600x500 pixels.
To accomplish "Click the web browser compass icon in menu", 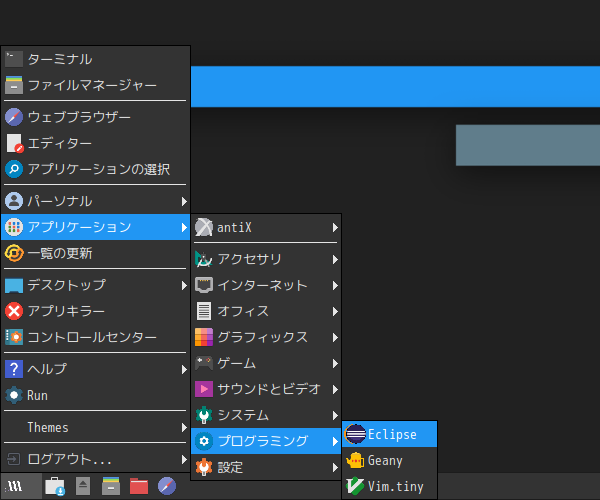I will click(x=14, y=117).
